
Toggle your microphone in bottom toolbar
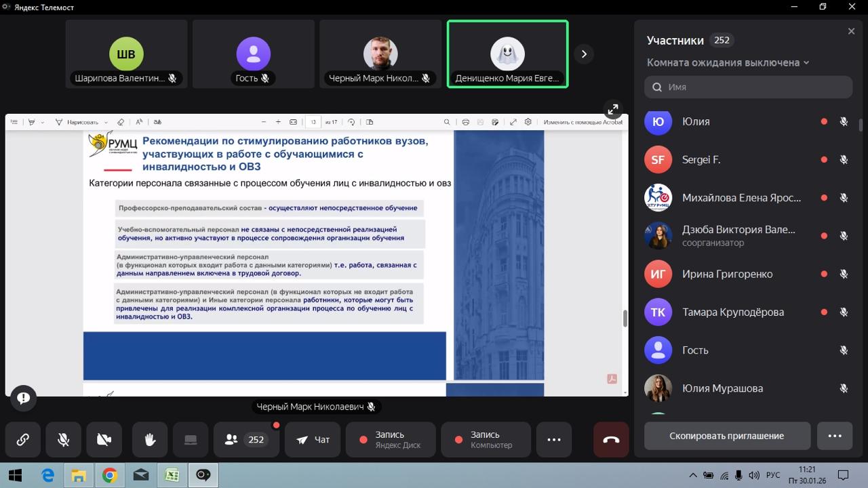pyautogui.click(x=64, y=440)
